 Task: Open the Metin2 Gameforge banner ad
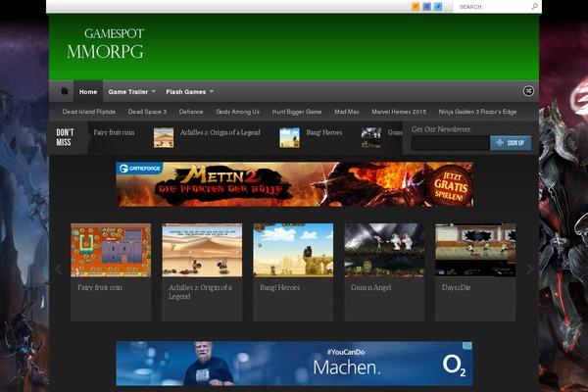[x=294, y=184]
